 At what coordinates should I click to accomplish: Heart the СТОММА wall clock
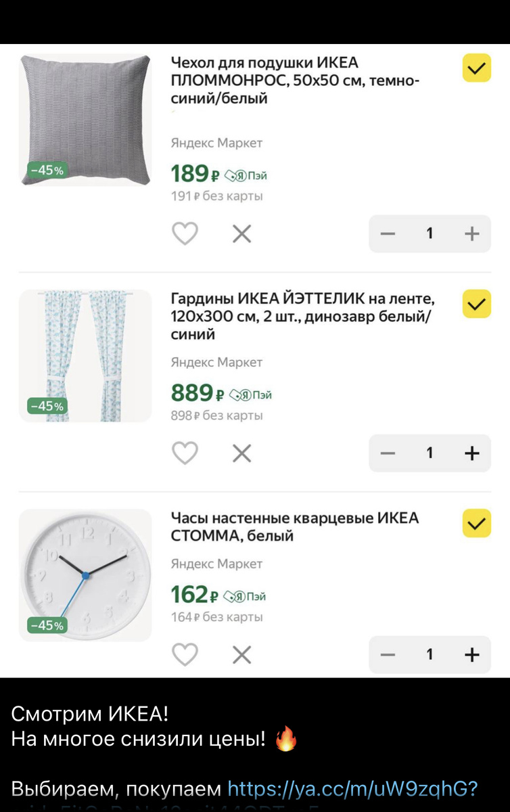(185, 654)
